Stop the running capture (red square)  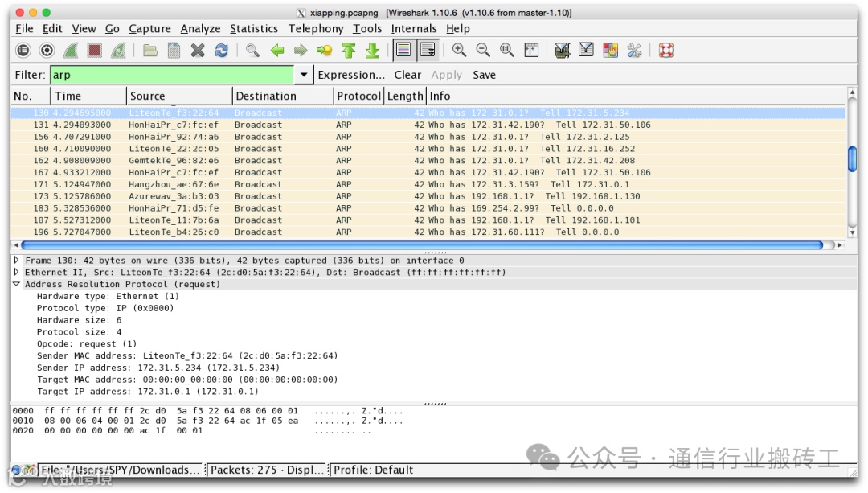pos(95,51)
